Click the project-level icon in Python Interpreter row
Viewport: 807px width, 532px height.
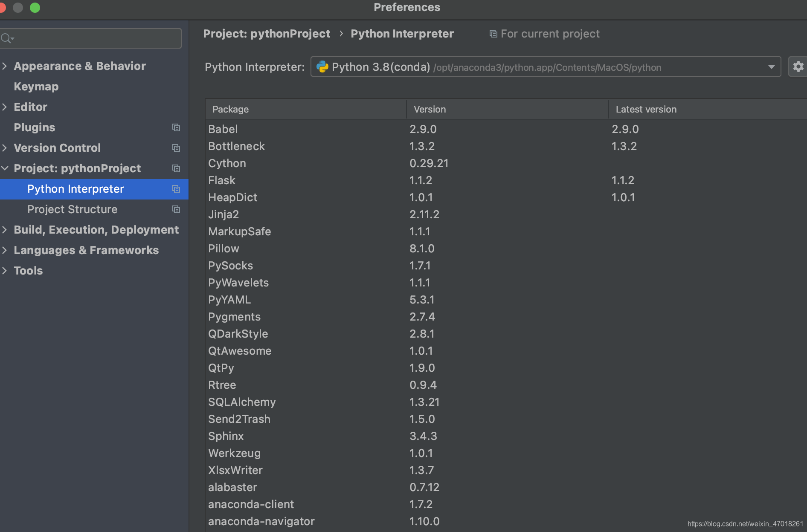tap(176, 189)
